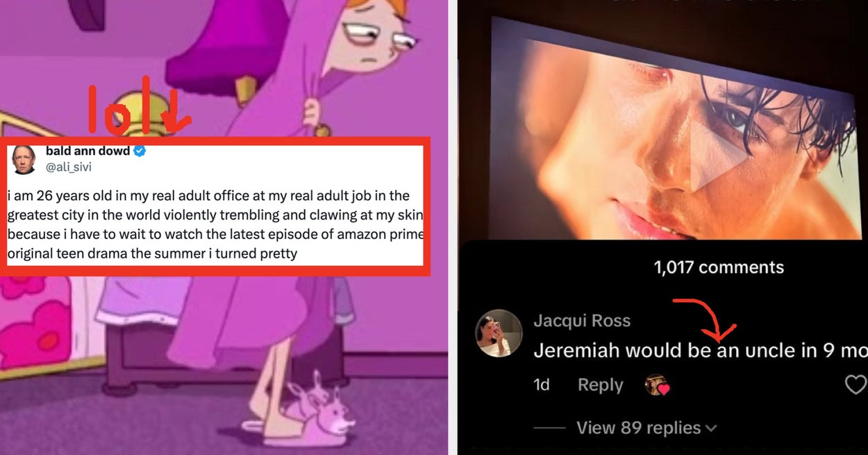Click the chevron after View 89 replies

click(x=710, y=429)
